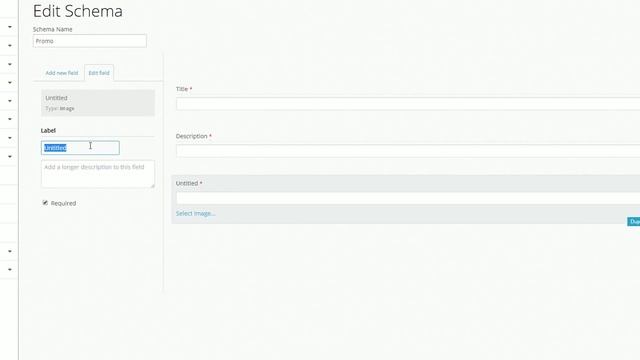Open the Select image... link
Screen dimensions: 640x360
196,213
